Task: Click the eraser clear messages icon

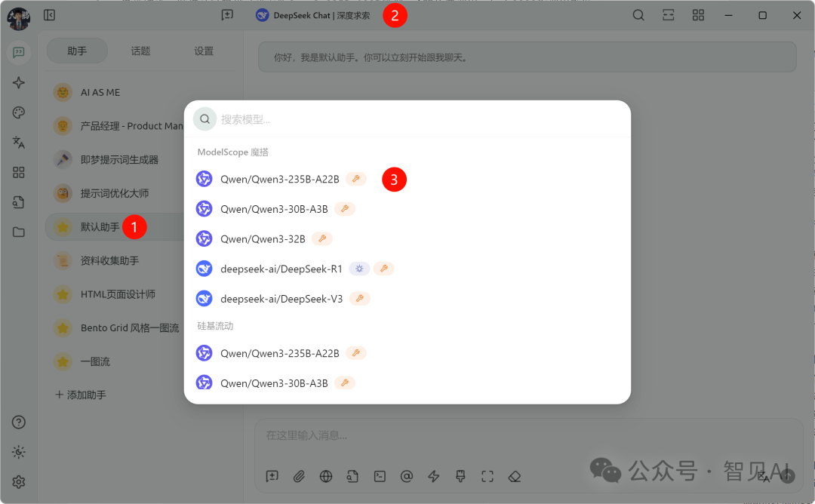Action: 515,476
